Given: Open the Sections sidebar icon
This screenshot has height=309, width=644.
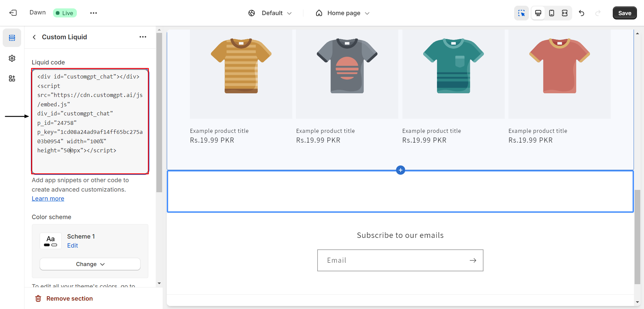Looking at the screenshot, I should [x=12, y=38].
